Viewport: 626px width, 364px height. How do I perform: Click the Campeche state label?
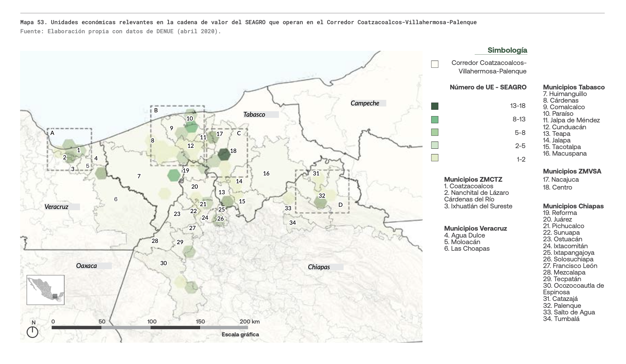coord(365,103)
